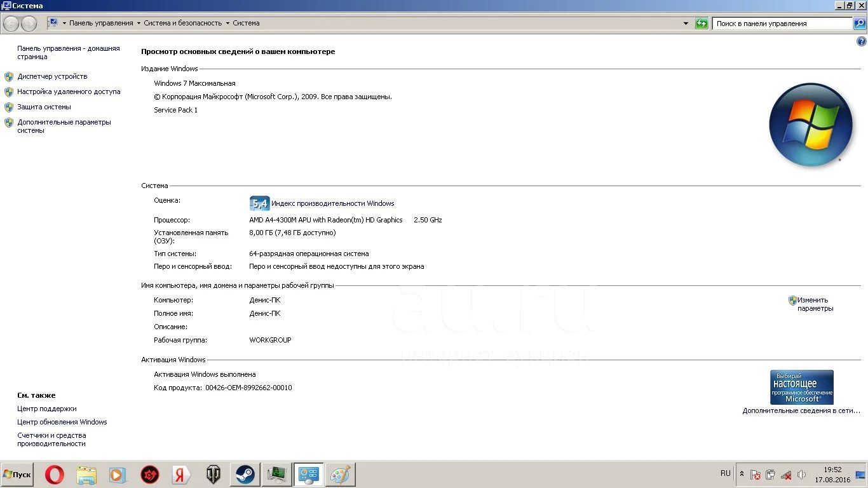Screen dimensions: 868x488
Task: Open Windows Explorer folder on the taskbar
Action: (x=86, y=475)
